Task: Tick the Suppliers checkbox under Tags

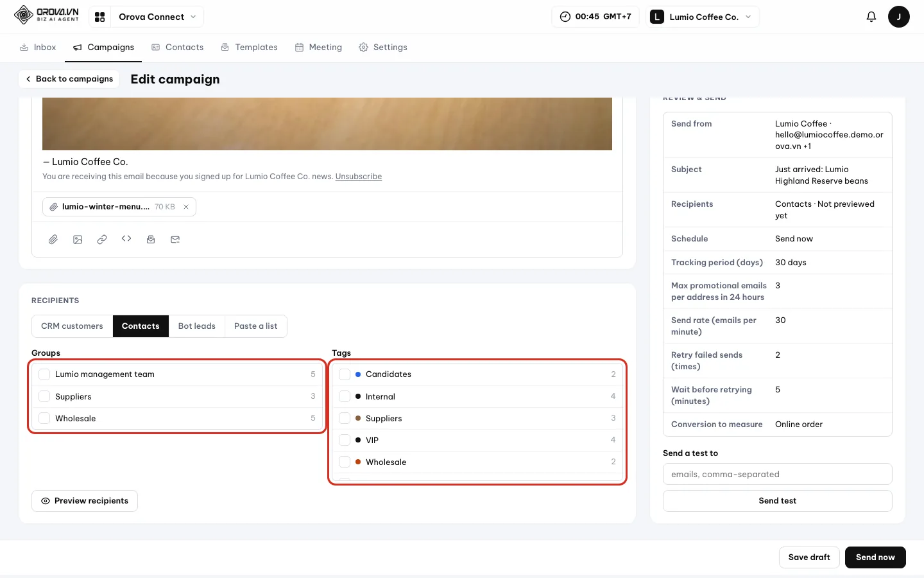Action: 345,418
